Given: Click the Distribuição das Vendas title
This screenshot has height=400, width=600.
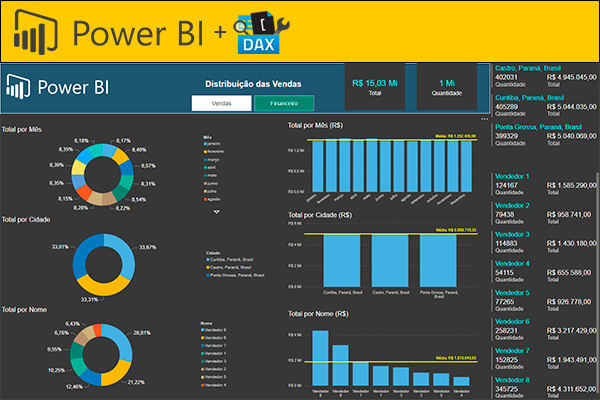Looking at the screenshot, I should coord(253,84).
